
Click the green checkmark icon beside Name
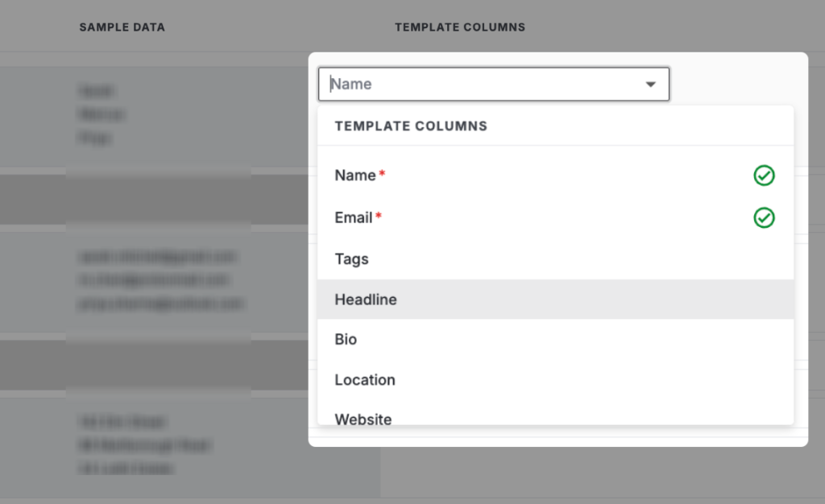coord(764,176)
